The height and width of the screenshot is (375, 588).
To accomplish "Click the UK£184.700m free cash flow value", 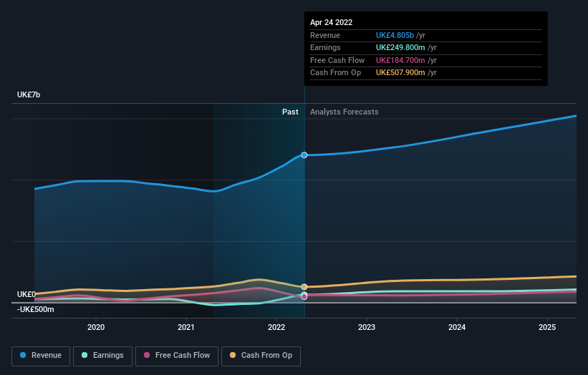I will point(400,60).
